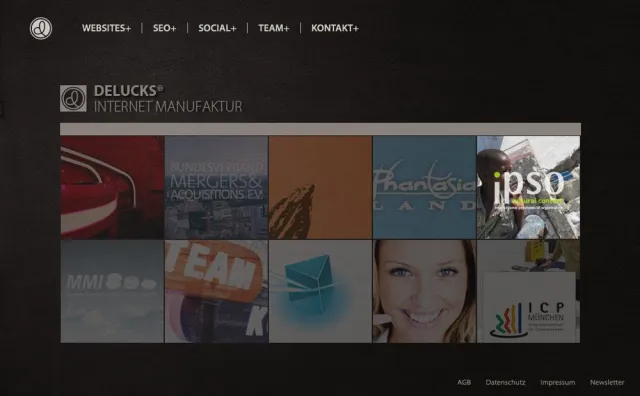Screen dimensions: 640x396
Task: Open the TEAM sign project thumbnail
Action: pyautogui.click(x=216, y=291)
